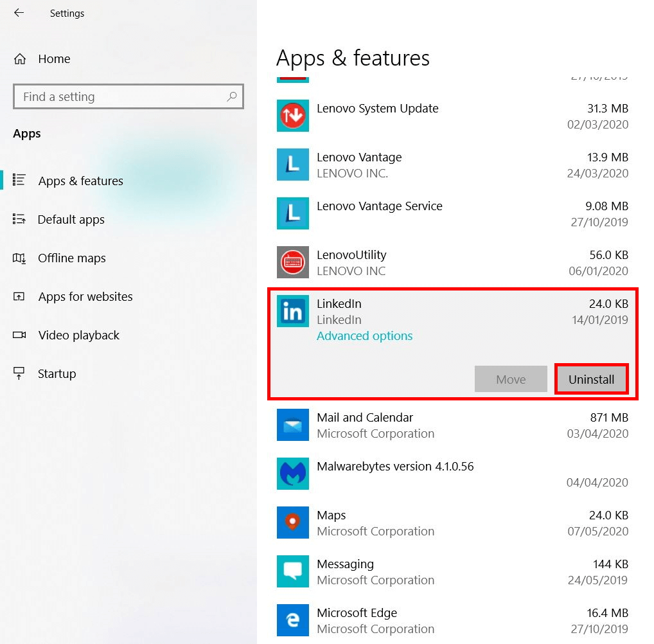Click the Startup icon in sidebar
The width and height of the screenshot is (654, 644).
pyautogui.click(x=19, y=373)
